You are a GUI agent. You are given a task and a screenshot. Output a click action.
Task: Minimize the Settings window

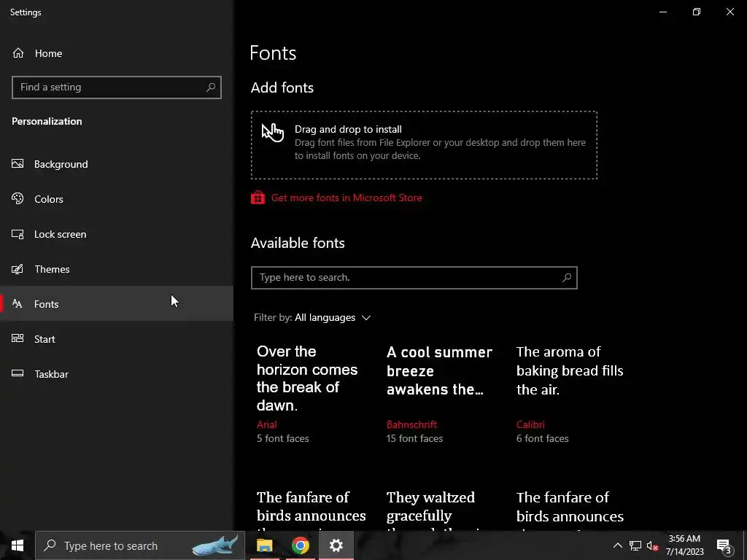click(x=662, y=12)
